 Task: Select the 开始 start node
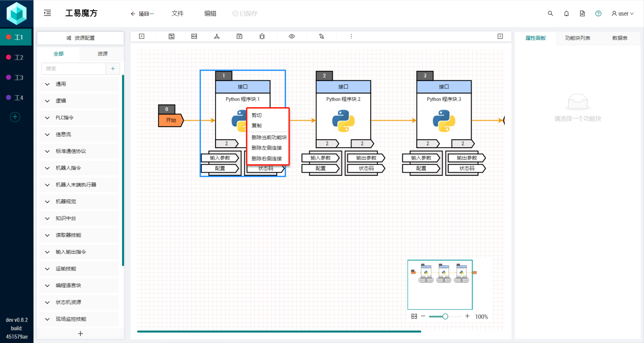171,120
